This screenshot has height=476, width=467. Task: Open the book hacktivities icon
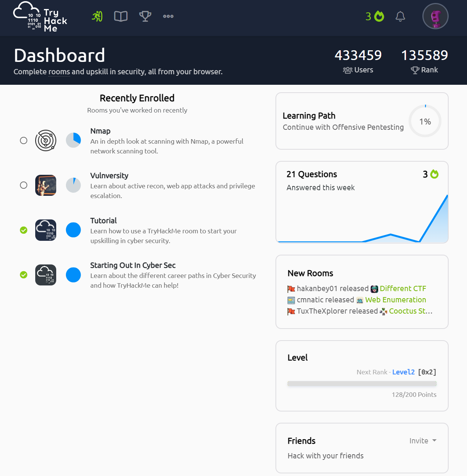[121, 16]
